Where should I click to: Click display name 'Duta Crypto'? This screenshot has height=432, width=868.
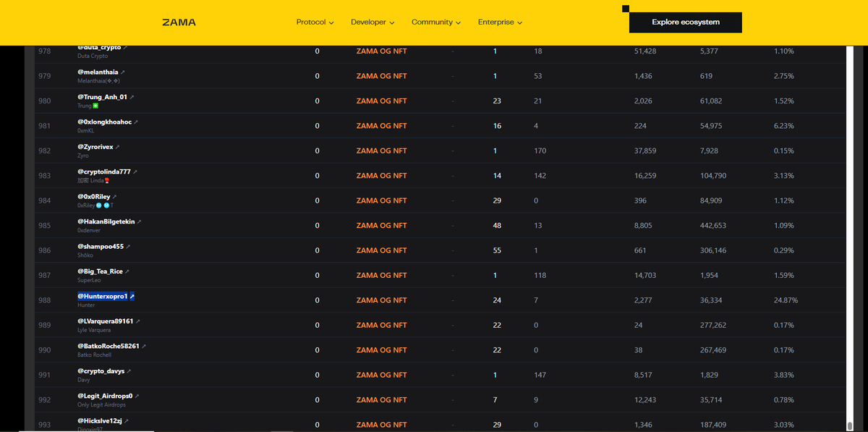tap(93, 56)
